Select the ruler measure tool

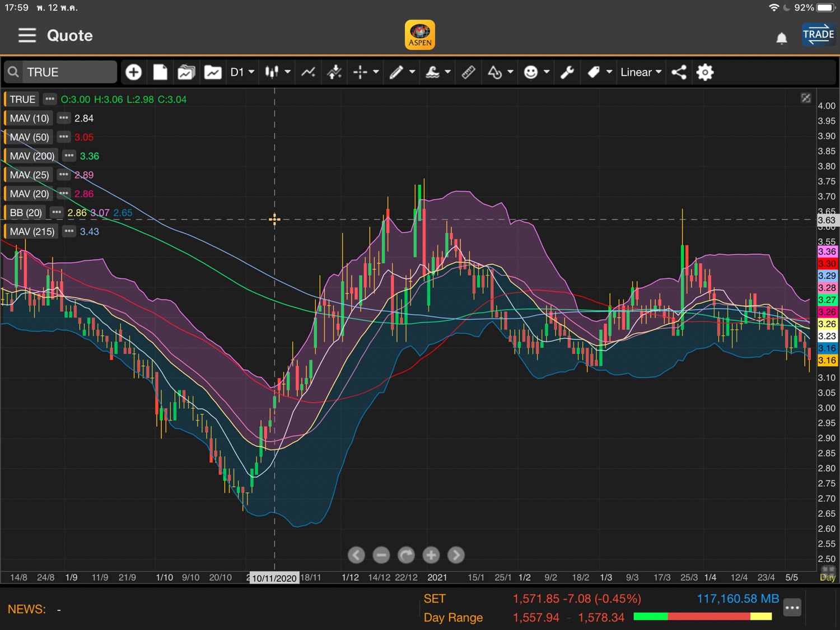click(468, 72)
